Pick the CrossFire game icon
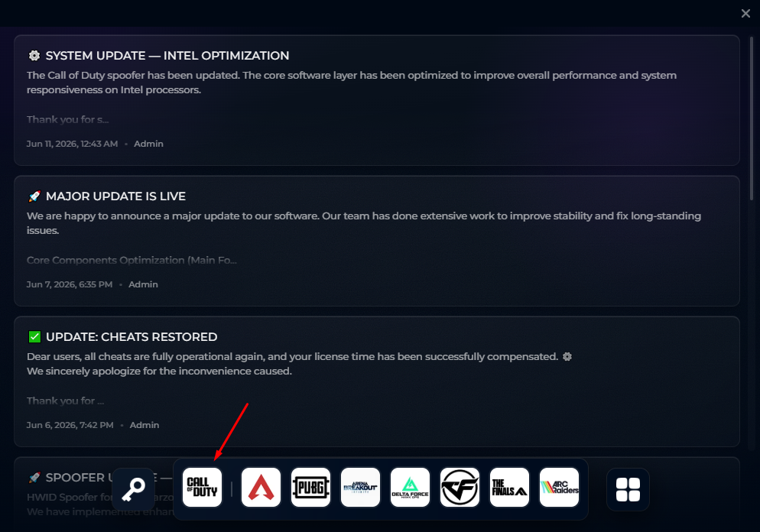 coord(460,488)
